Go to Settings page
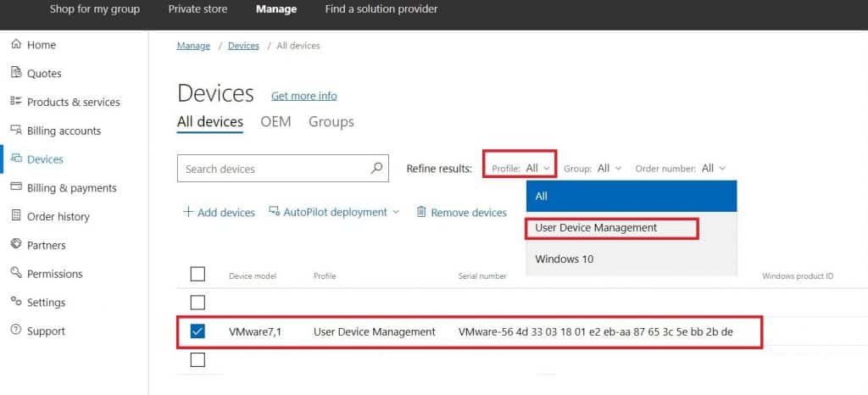 (47, 303)
